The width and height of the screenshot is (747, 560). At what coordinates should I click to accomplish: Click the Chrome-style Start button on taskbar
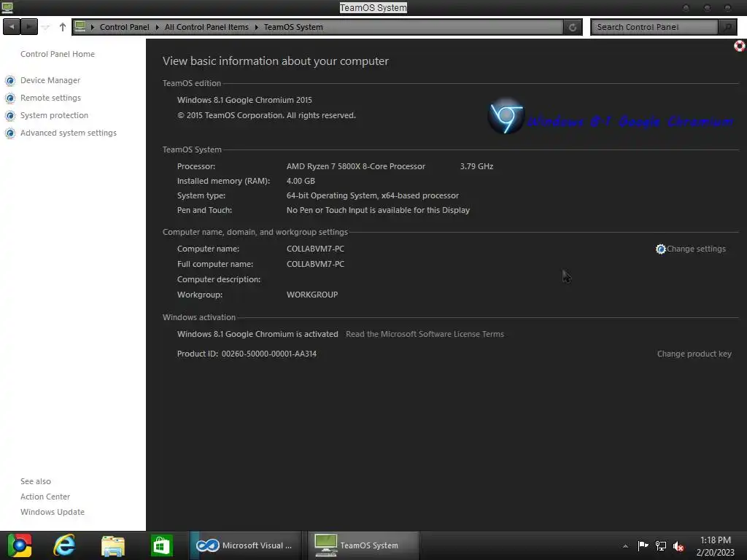pyautogui.click(x=20, y=545)
